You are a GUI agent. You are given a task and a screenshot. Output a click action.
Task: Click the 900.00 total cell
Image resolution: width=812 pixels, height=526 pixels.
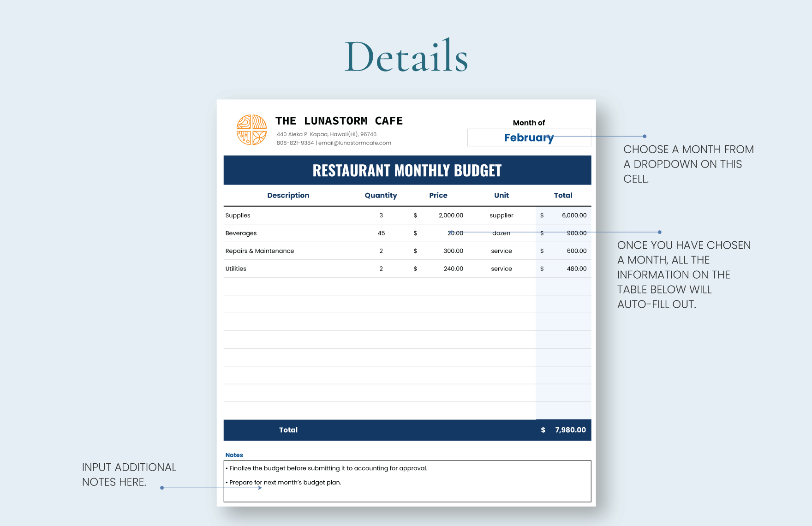(577, 233)
